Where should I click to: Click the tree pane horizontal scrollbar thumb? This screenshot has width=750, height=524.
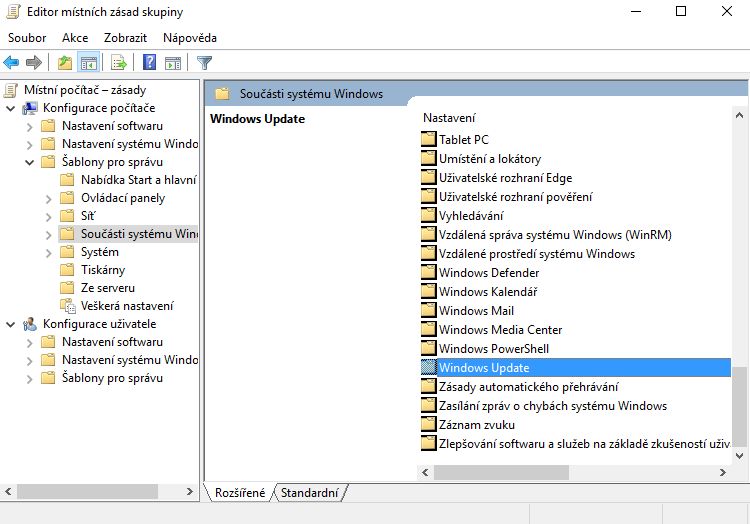click(87, 491)
